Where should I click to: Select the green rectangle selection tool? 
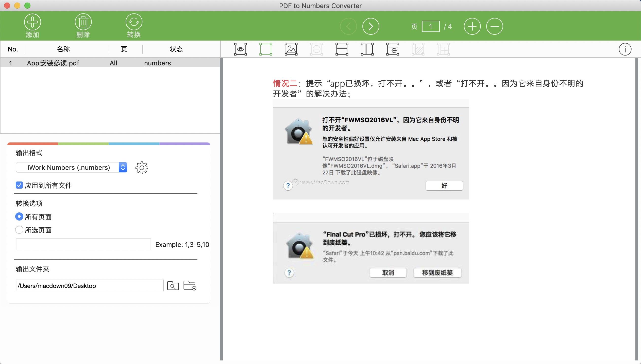pyautogui.click(x=266, y=49)
